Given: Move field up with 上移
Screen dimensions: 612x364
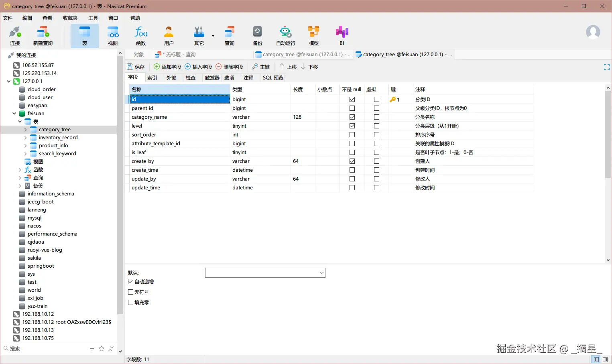Looking at the screenshot, I should [x=288, y=67].
